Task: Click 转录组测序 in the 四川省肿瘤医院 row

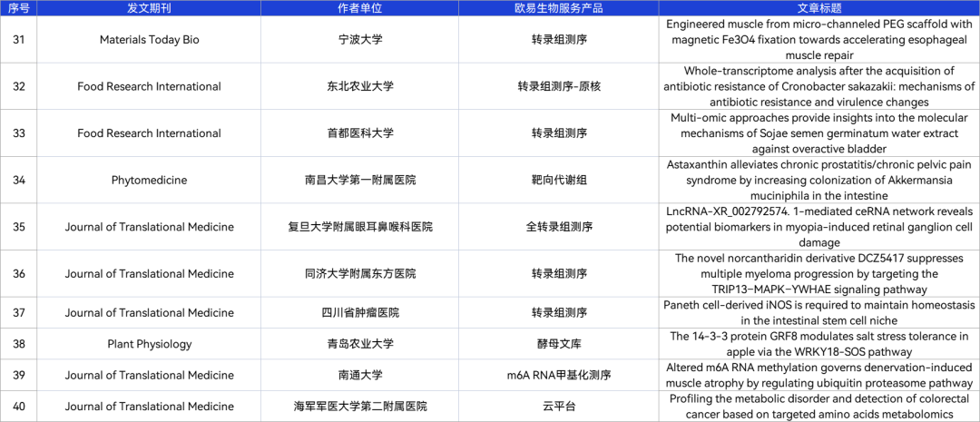Action: pyautogui.click(x=559, y=312)
